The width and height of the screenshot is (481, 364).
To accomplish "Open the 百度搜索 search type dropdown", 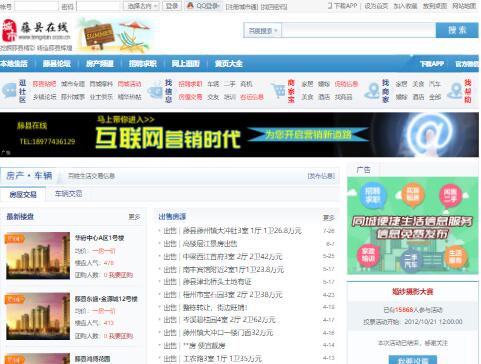I will click(x=263, y=31).
